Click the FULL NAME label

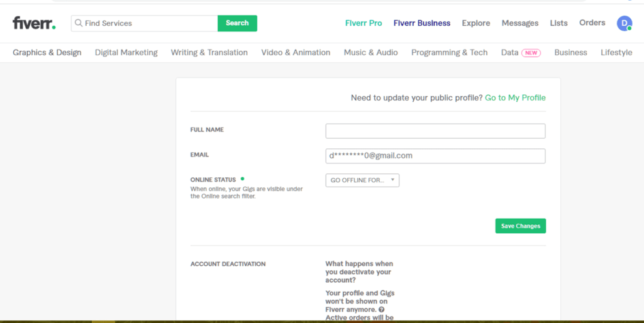(207, 129)
